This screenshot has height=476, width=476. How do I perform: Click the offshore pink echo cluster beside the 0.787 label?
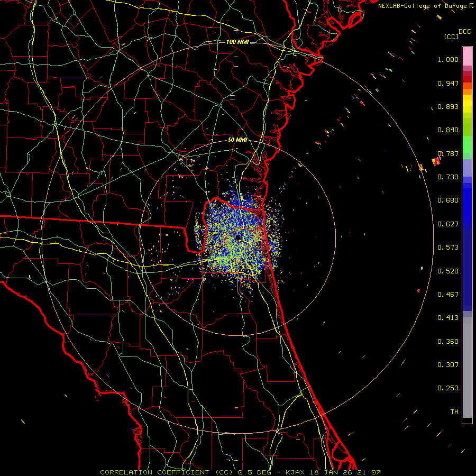click(x=436, y=161)
